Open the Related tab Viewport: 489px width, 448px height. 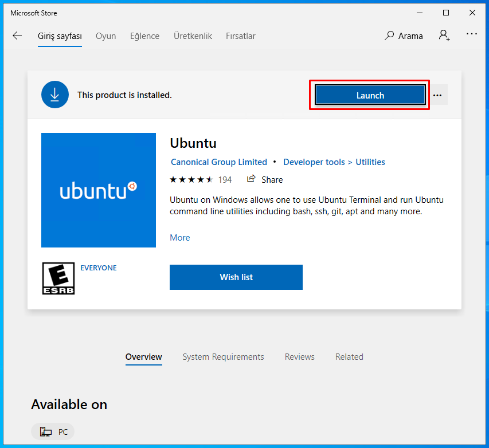coord(349,357)
